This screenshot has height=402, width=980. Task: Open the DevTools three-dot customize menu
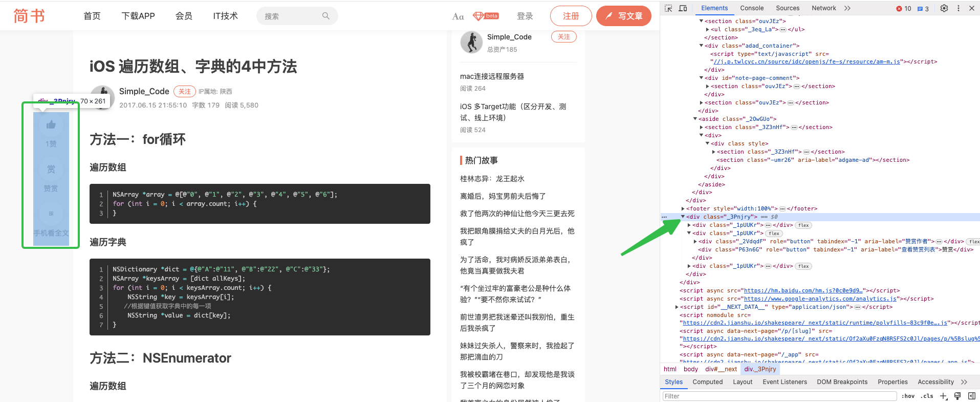(x=959, y=8)
